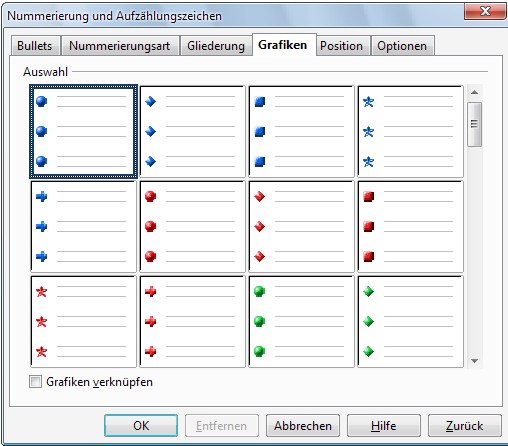Choose the red square bullet graphic
Image resolution: width=508 pixels, height=446 pixels.
(410, 227)
